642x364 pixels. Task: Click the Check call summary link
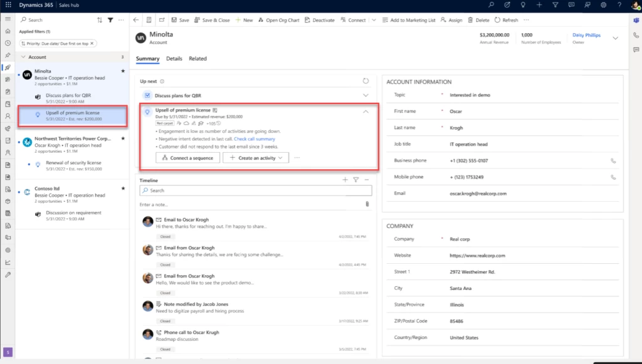(x=254, y=139)
